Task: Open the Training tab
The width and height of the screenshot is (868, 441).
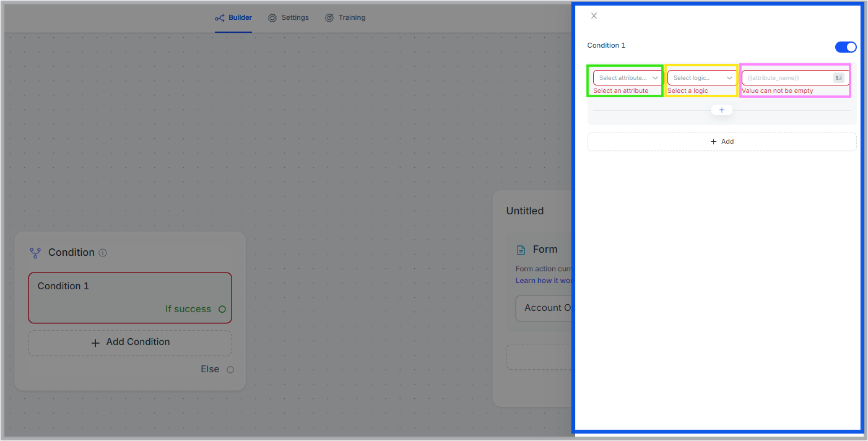Action: pyautogui.click(x=345, y=18)
